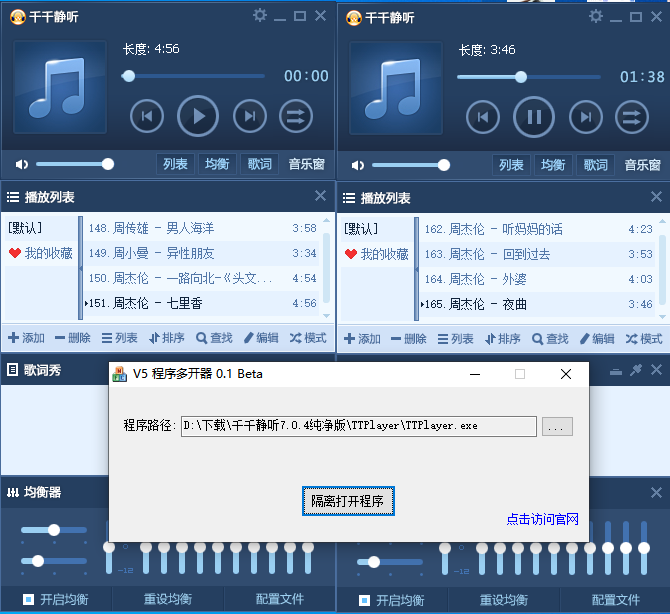Open 配置文件 in right equalizer
The width and height of the screenshot is (670, 614).
point(615,600)
